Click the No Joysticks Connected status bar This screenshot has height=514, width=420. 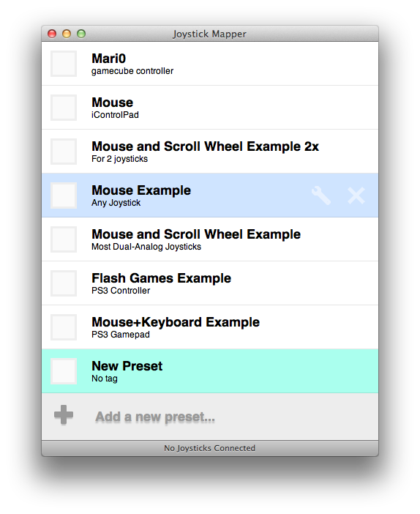[210, 448]
